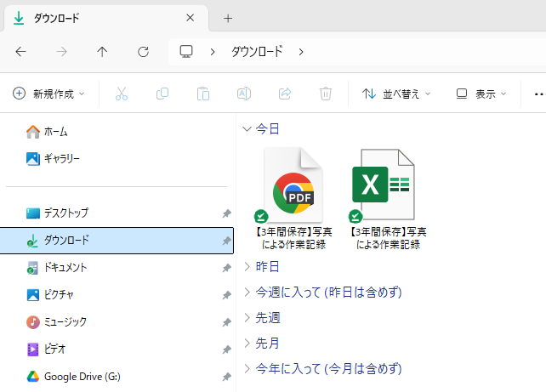Image resolution: width=546 pixels, height=392 pixels.
Task: Click the Rename icon in toolbar
Action: pyautogui.click(x=244, y=94)
